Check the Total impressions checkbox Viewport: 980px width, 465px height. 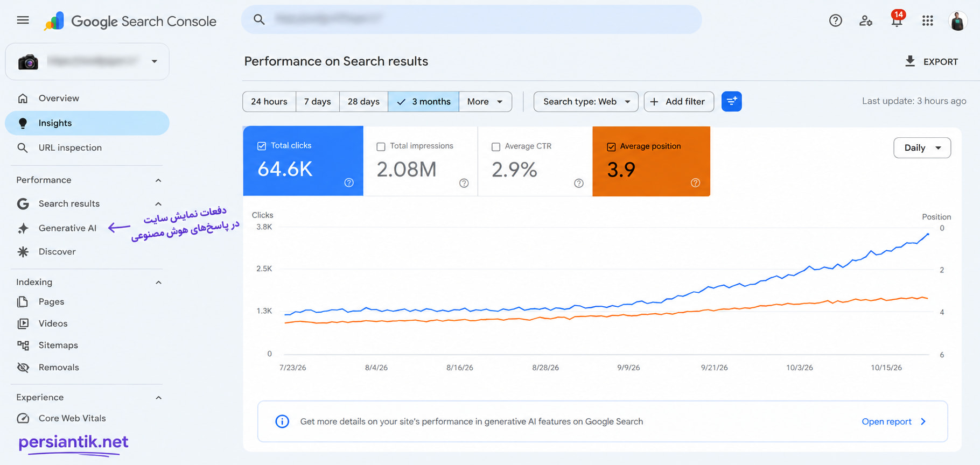click(381, 146)
